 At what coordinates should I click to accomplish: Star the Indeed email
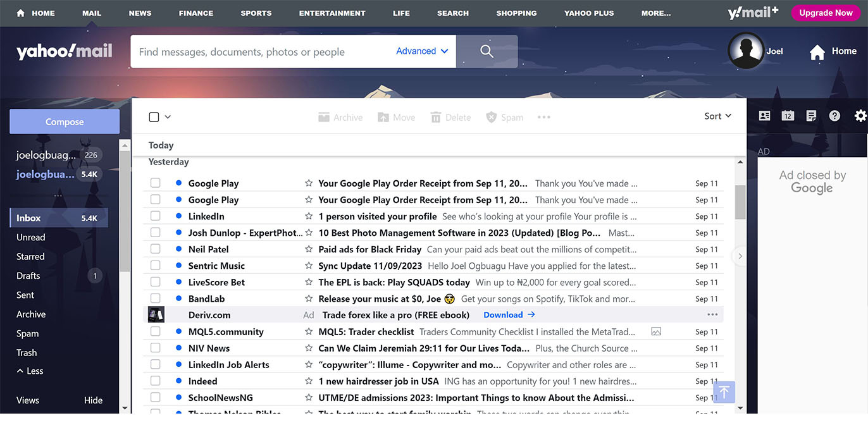pyautogui.click(x=309, y=381)
